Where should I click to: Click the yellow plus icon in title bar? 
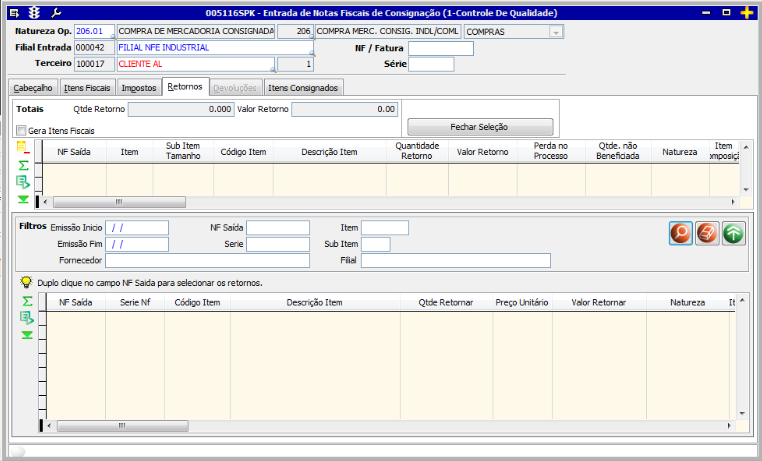746,12
